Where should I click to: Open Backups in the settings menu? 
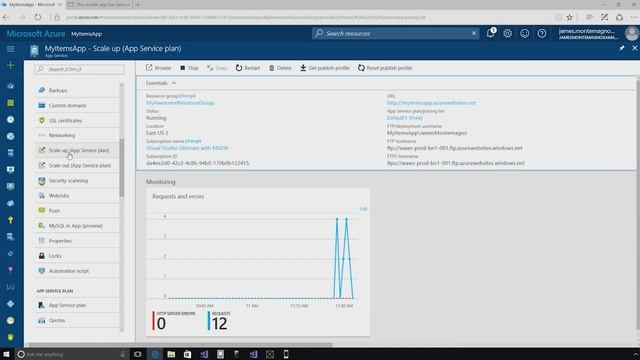coord(78,90)
